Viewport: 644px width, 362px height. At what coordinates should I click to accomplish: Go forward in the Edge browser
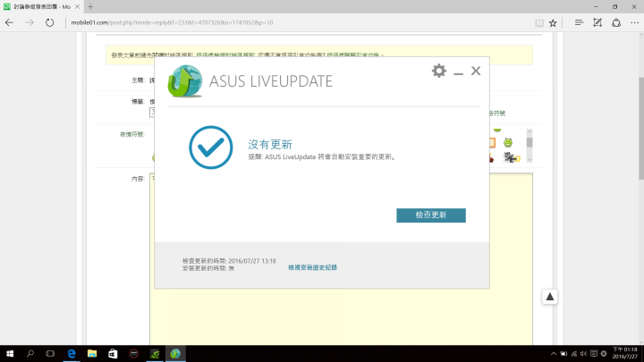[30, 22]
